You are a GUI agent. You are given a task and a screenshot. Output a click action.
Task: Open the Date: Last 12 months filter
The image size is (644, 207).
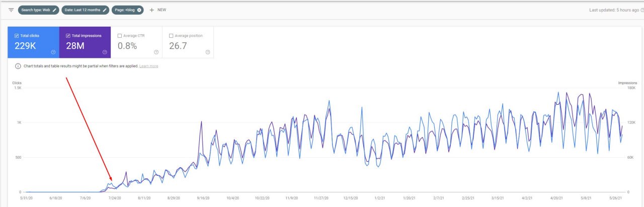(82, 10)
